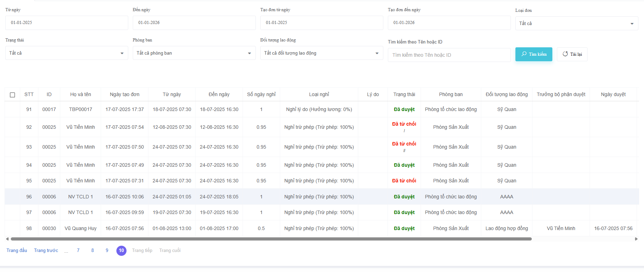The height and width of the screenshot is (276, 644).
Task: Click right arrow of horizontal scrollbar
Action: [636, 239]
